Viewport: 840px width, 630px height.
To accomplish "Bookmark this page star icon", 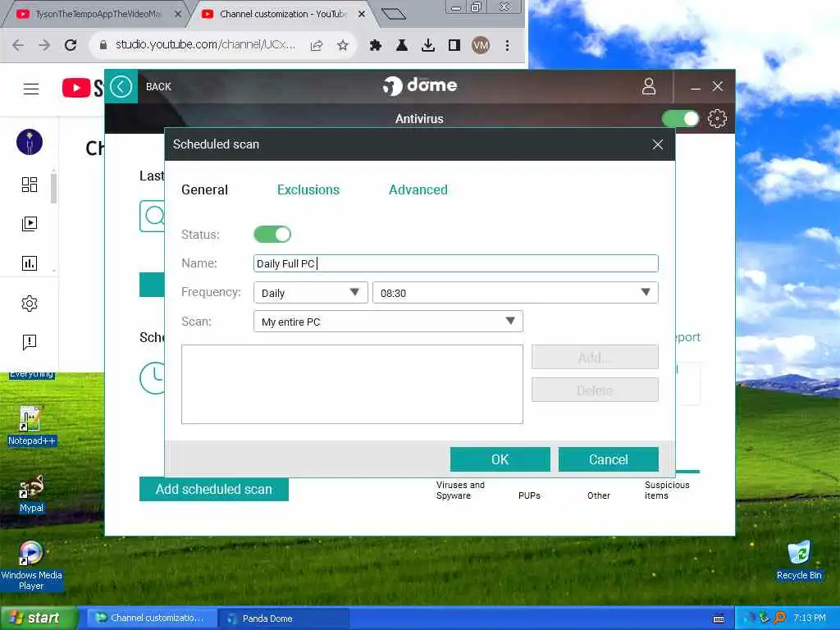I will (x=343, y=46).
